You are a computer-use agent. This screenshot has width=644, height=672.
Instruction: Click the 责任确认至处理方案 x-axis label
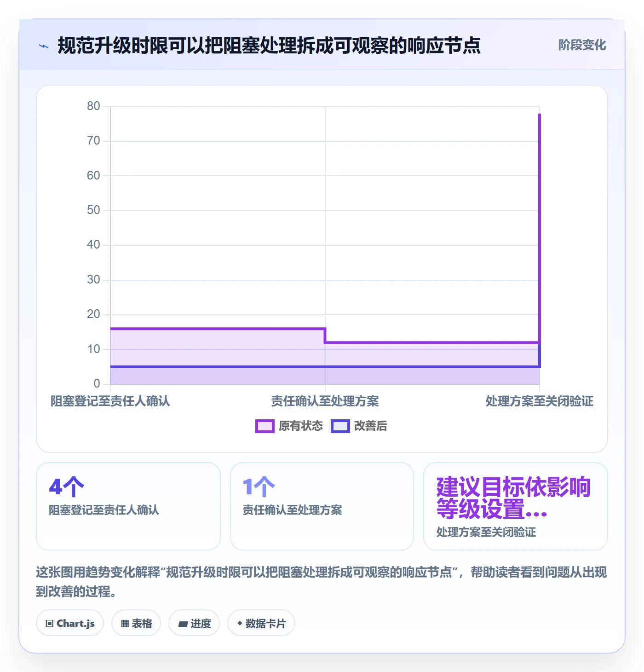[325, 401]
